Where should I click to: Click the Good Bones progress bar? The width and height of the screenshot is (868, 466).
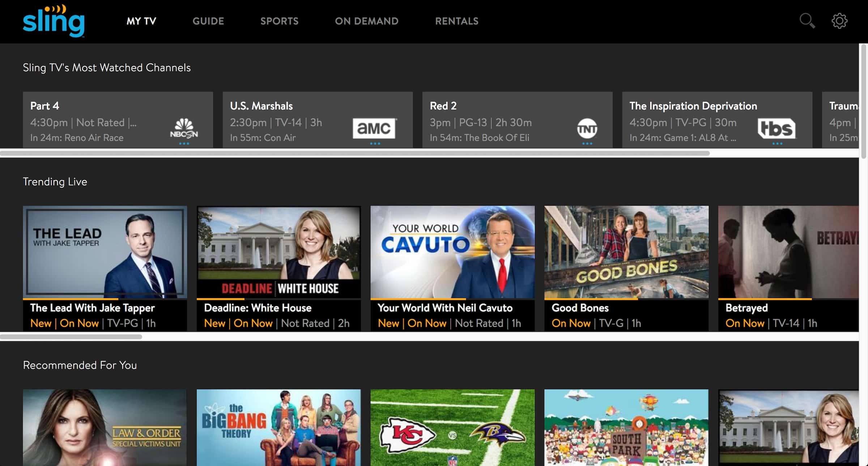626,299
